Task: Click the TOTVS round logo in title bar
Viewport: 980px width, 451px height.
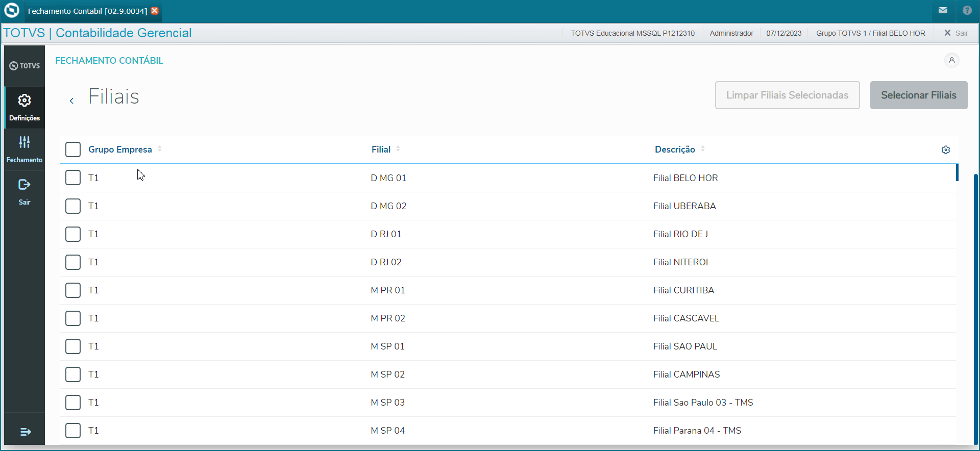Action: (x=11, y=10)
